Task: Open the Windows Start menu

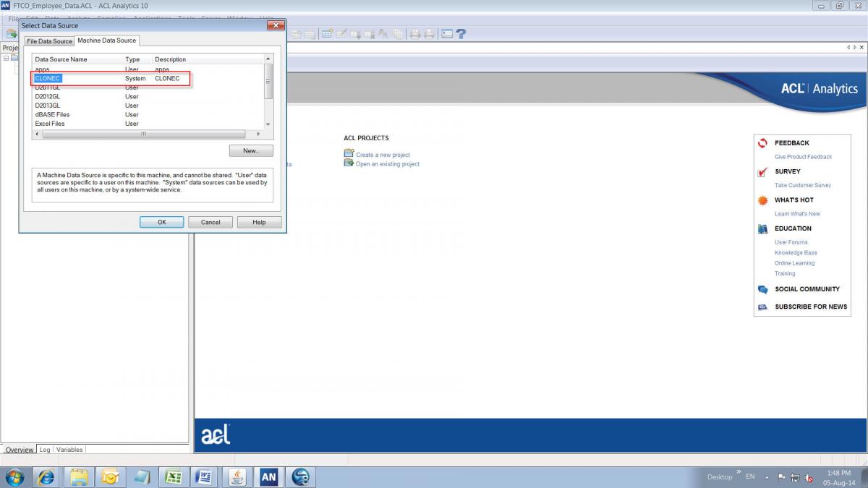Action: point(14,477)
